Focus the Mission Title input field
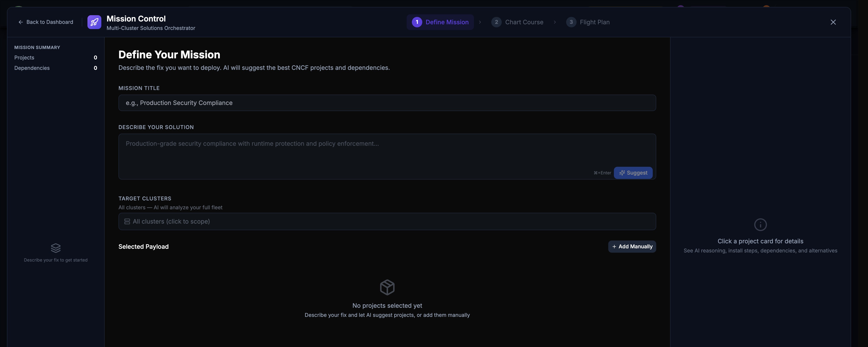 click(x=387, y=103)
